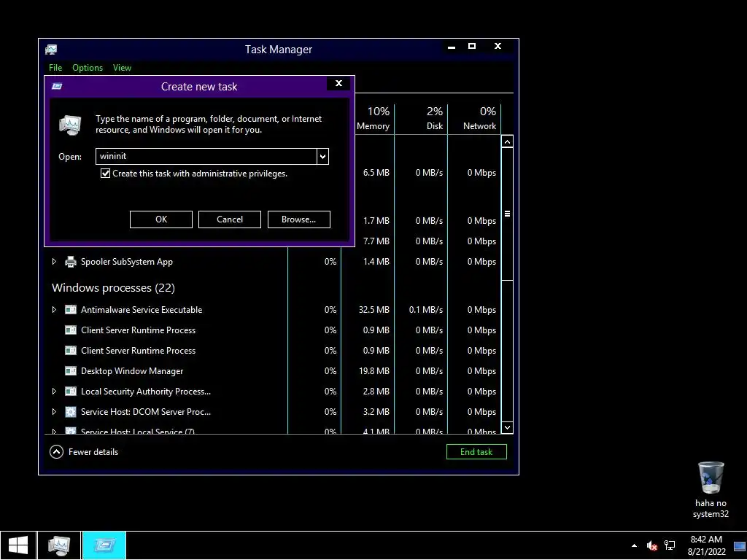
Task: Click the network tray icon
Action: (670, 545)
